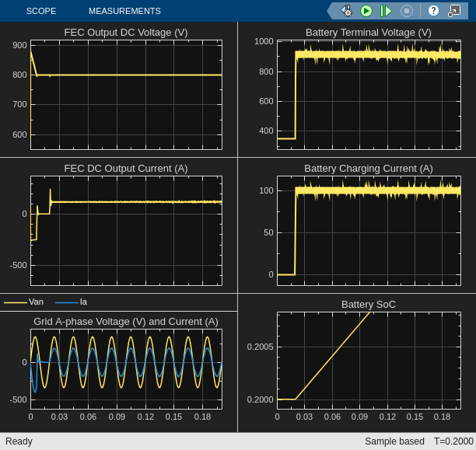Click the Step Forward icon

point(386,11)
